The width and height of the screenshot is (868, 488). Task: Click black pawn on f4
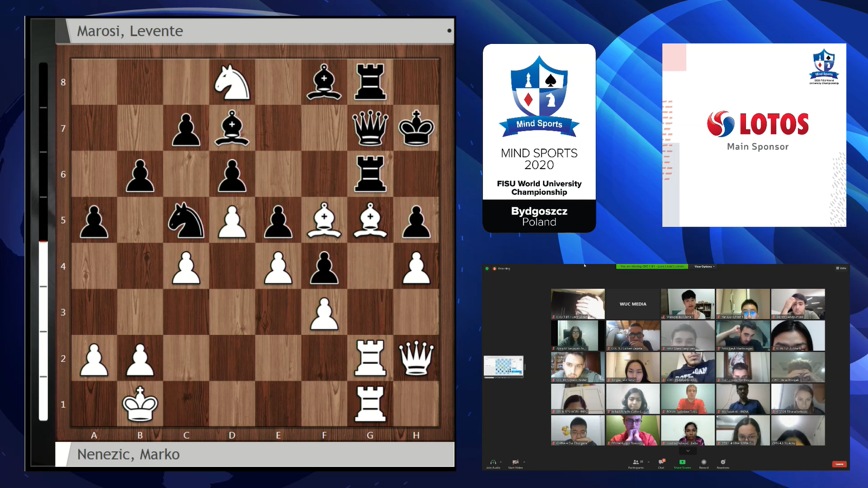click(x=324, y=267)
